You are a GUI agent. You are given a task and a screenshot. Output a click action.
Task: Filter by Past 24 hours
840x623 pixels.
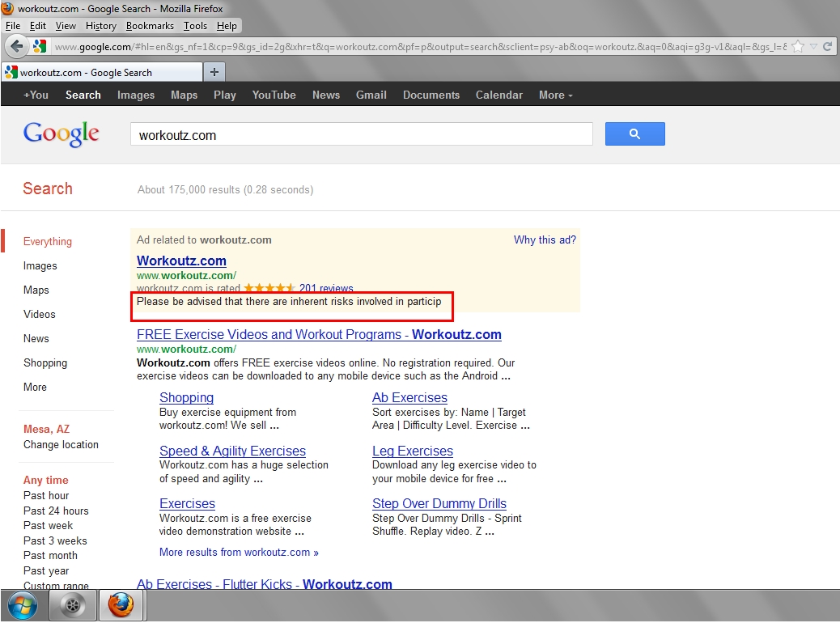pyautogui.click(x=56, y=511)
